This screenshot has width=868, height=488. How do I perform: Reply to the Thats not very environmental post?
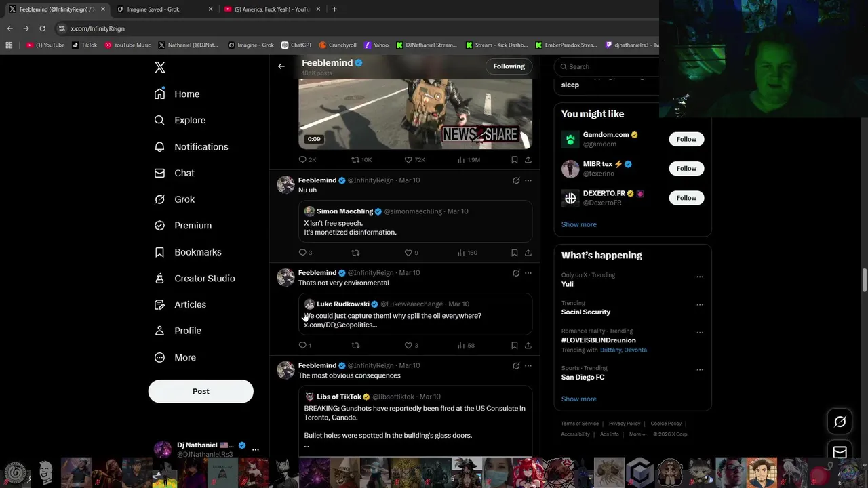click(x=304, y=345)
